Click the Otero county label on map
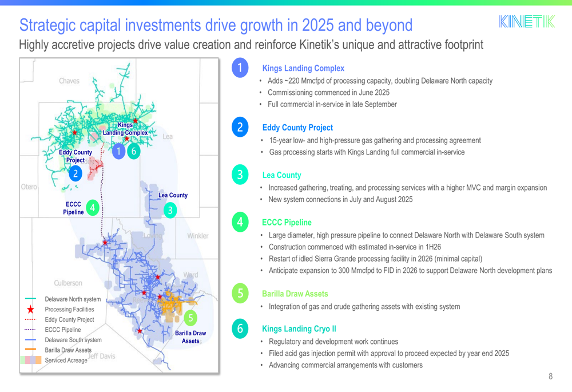The height and width of the screenshot is (392, 572). [x=29, y=187]
